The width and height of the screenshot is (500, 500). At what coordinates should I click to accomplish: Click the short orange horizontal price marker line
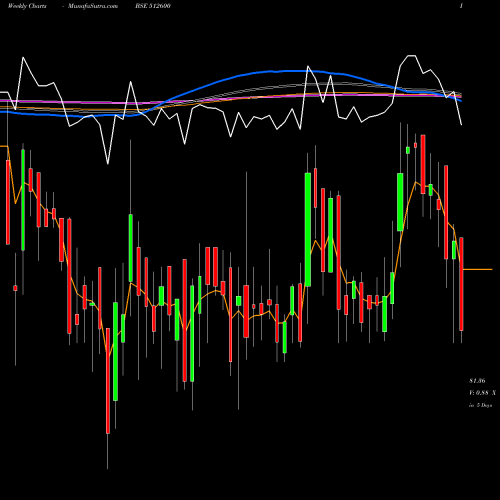pyautogui.click(x=478, y=269)
